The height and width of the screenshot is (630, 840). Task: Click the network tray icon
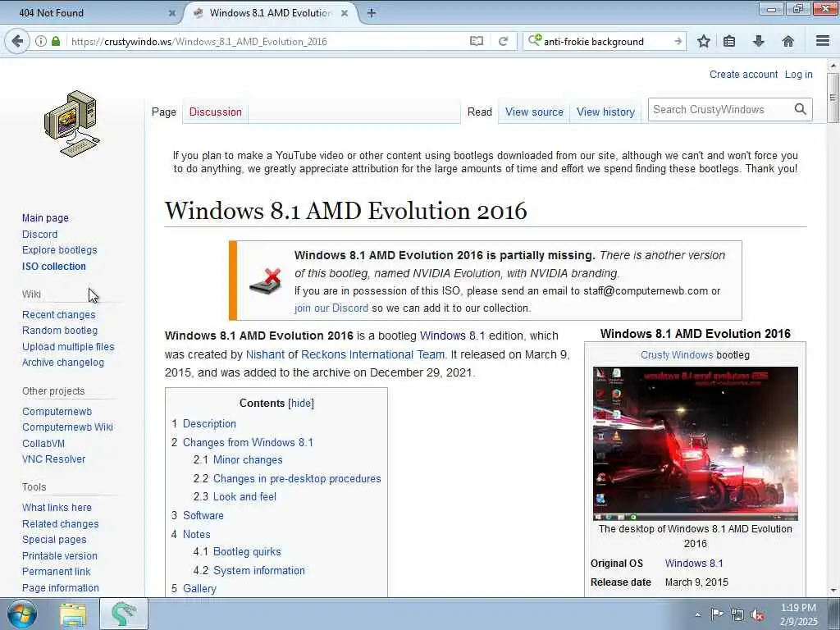coord(737,615)
